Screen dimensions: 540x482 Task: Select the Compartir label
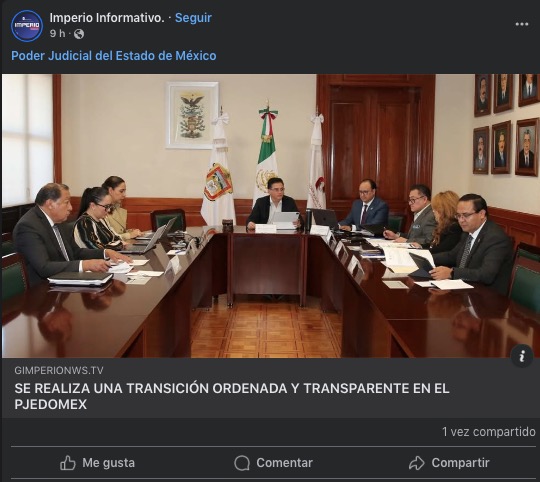[460, 463]
